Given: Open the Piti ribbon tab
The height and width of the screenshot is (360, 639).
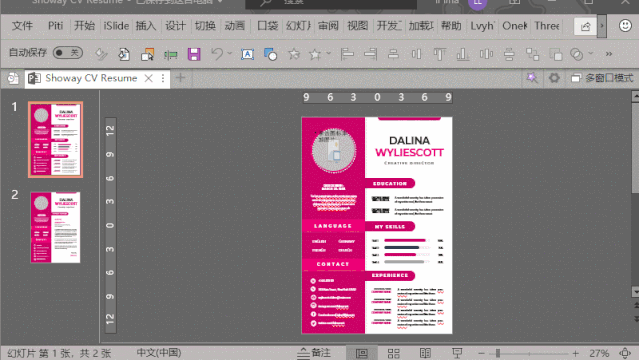Looking at the screenshot, I should pos(55,26).
